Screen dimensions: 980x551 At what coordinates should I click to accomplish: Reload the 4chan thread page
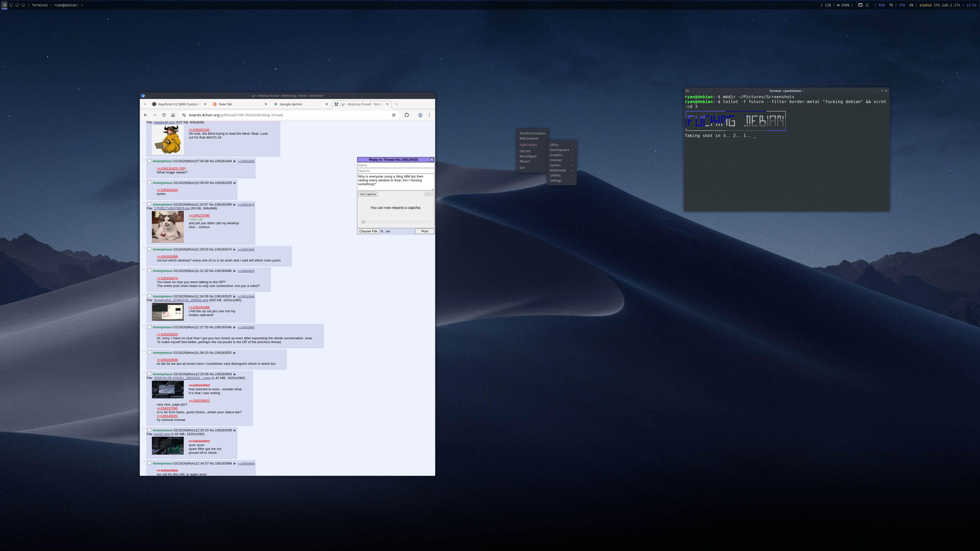[x=164, y=115]
